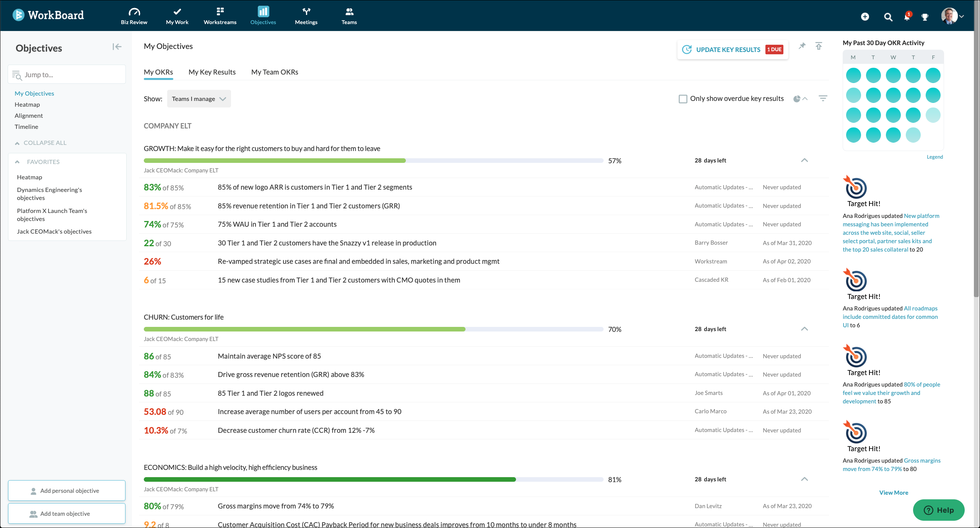This screenshot has height=528, width=980.
Task: Click Add team objective button
Action: tap(67, 513)
